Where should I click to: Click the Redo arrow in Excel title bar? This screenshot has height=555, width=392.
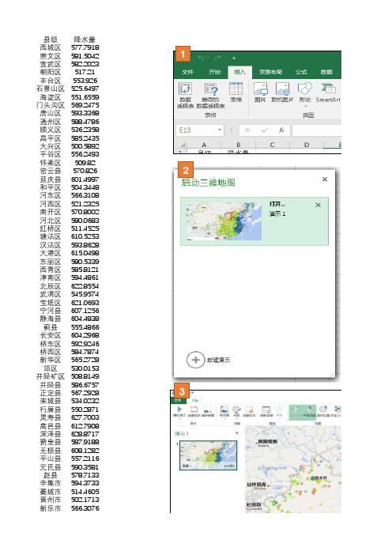[x=217, y=58]
